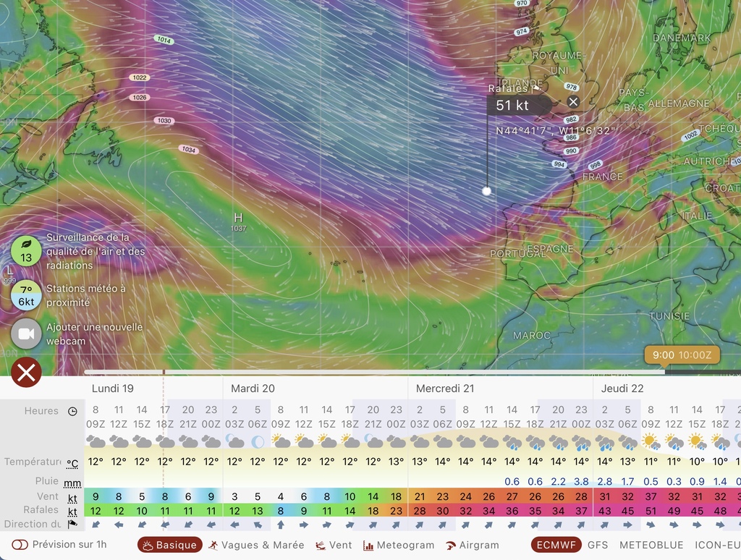
Task: Click the H 1037 high pressure marker
Action: (x=238, y=221)
